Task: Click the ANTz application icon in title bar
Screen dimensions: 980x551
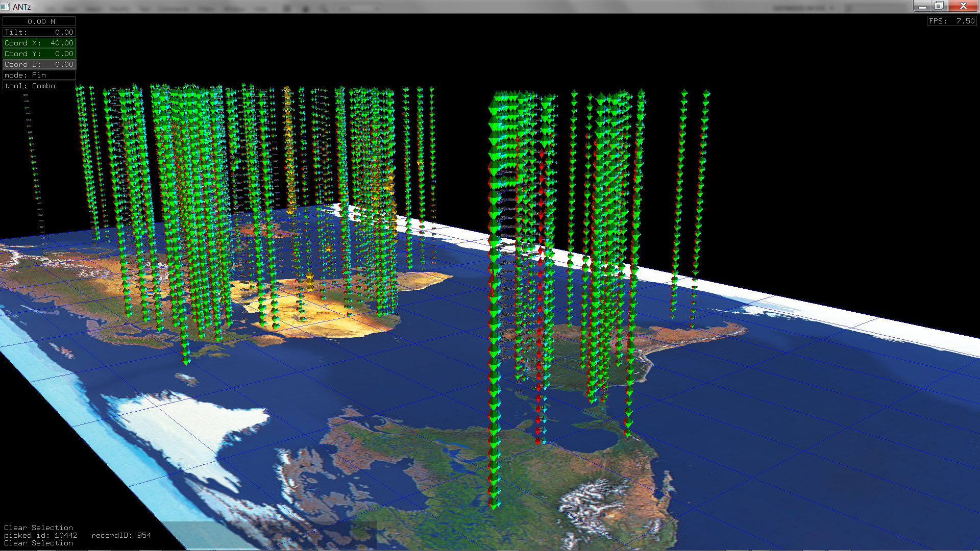Action: pyautogui.click(x=5, y=7)
